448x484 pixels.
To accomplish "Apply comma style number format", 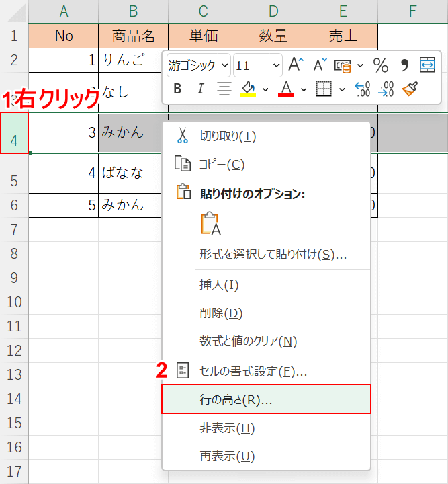I will click(404, 65).
